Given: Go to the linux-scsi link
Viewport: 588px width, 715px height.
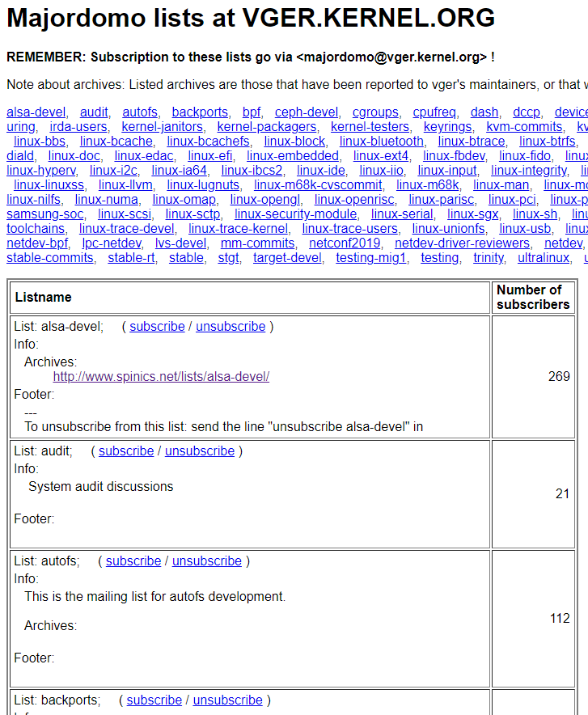Looking at the screenshot, I should (x=124, y=214).
